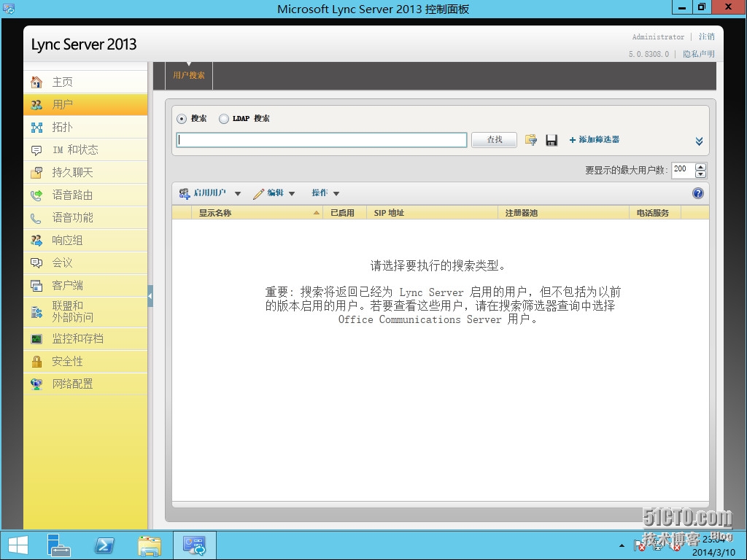
Task: Sort by 显示名称 column
Action: [x=258, y=213]
